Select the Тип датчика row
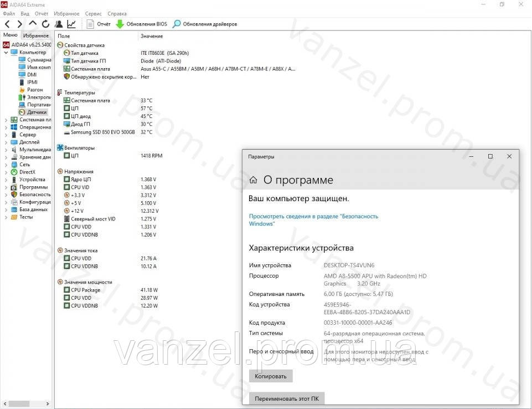 [x=126, y=53]
